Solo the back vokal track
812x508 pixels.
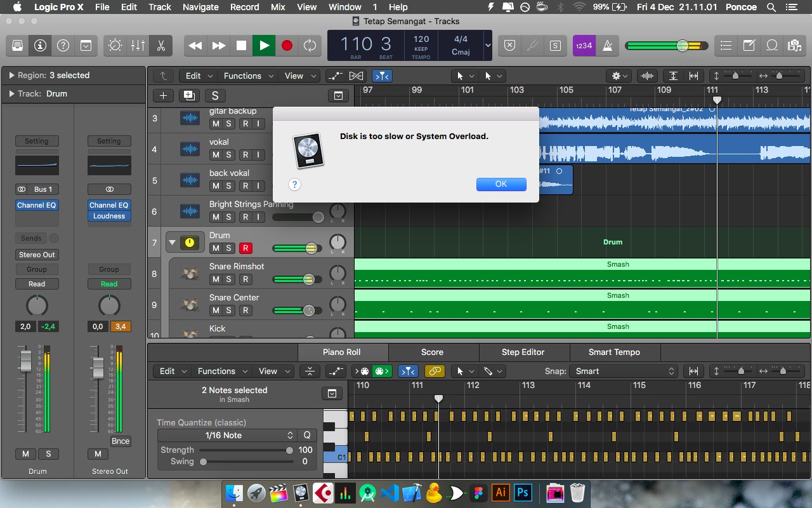(x=229, y=185)
